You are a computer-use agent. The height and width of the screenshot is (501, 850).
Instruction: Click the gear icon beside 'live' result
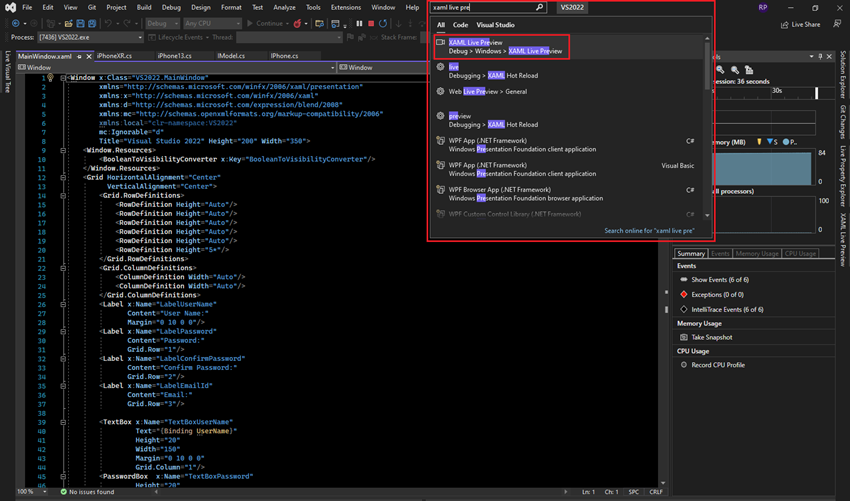pos(440,67)
